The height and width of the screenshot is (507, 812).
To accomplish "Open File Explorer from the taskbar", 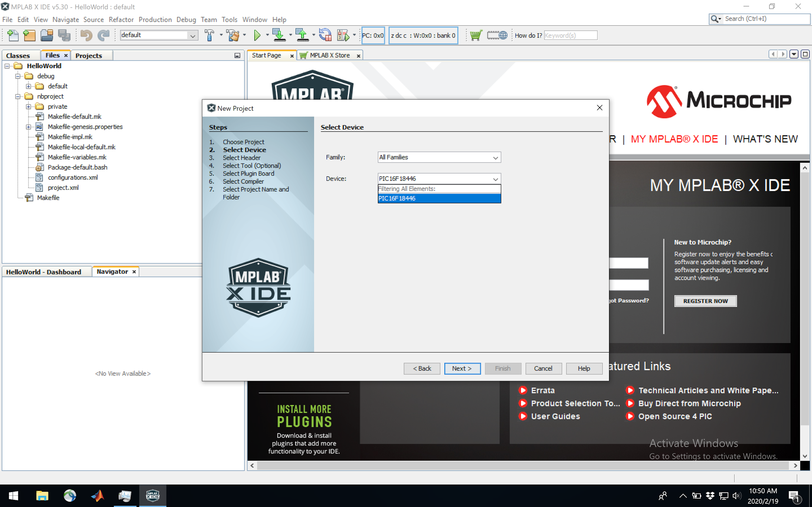I will point(42,496).
